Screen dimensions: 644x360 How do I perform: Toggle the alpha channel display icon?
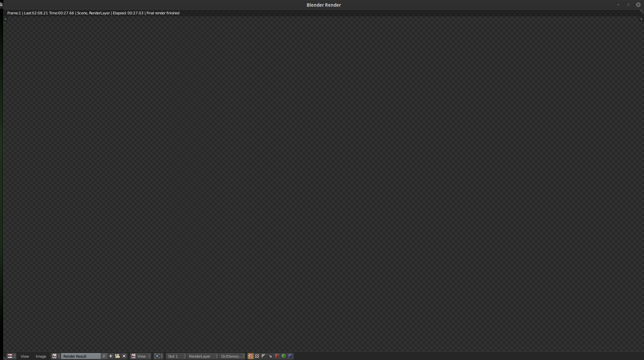(264, 356)
